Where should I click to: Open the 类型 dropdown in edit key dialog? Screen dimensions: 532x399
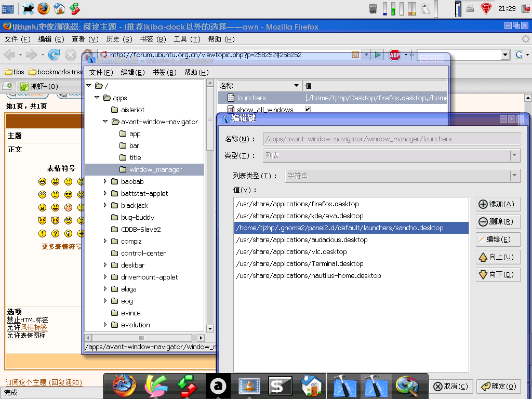tap(515, 155)
